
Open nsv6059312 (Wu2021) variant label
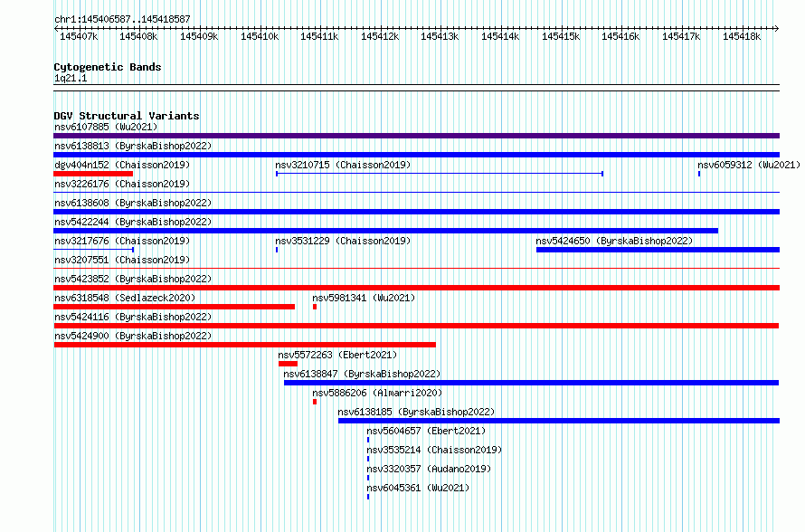(749, 165)
